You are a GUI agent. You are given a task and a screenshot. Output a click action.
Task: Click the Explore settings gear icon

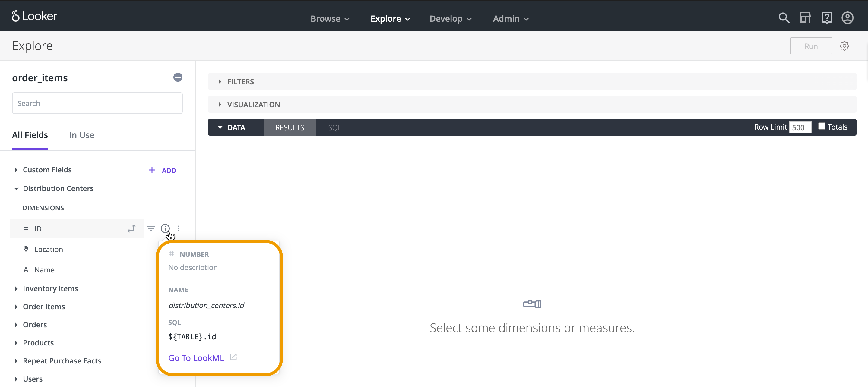844,46
